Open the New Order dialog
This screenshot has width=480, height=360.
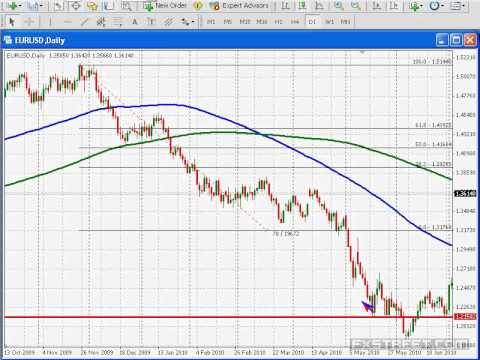165,6
